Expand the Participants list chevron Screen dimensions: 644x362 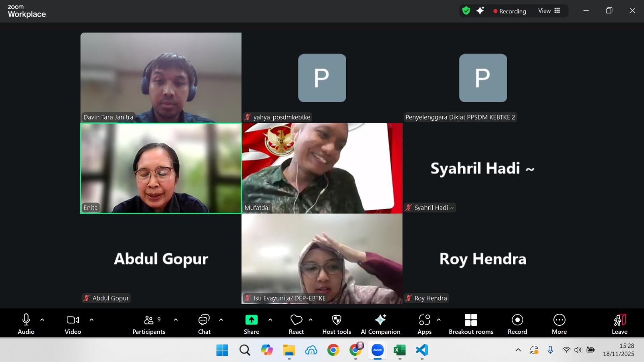click(175, 320)
